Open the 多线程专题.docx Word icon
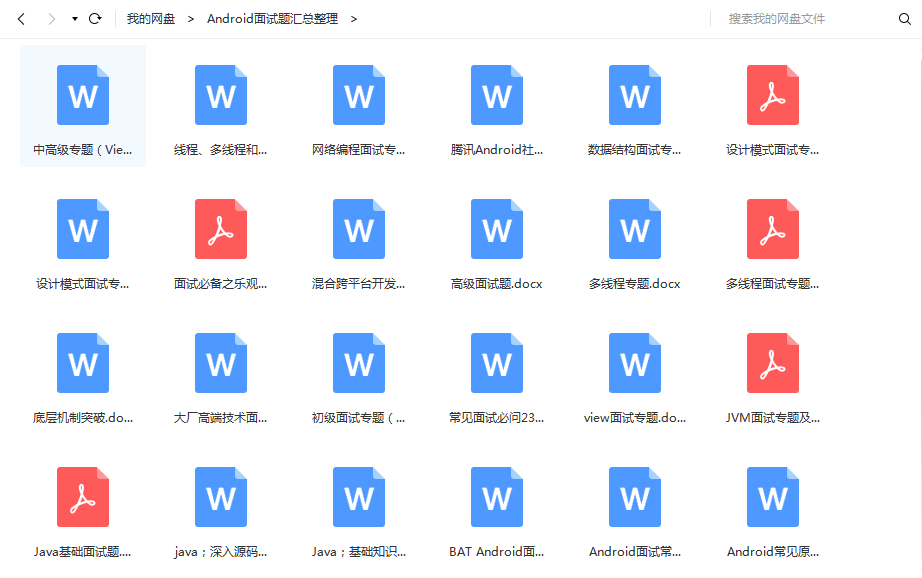The height and width of the screenshot is (578, 922). pyautogui.click(x=635, y=229)
